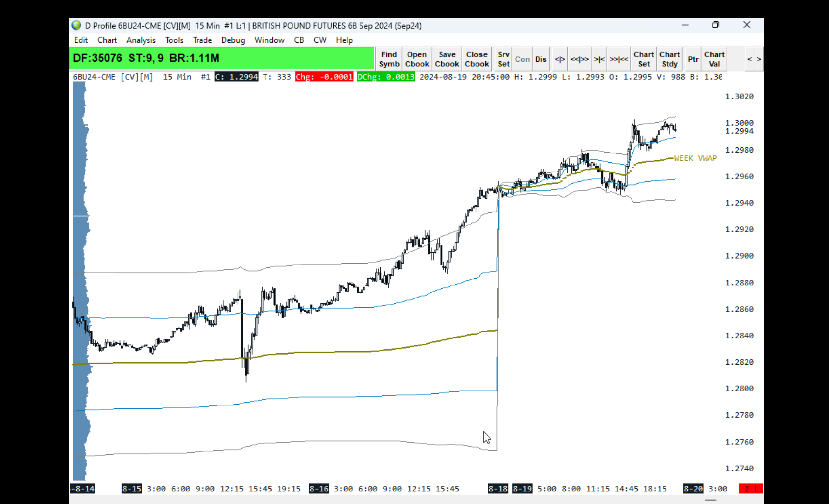
Task: Click the globe application icon
Action: pyautogui.click(x=76, y=26)
